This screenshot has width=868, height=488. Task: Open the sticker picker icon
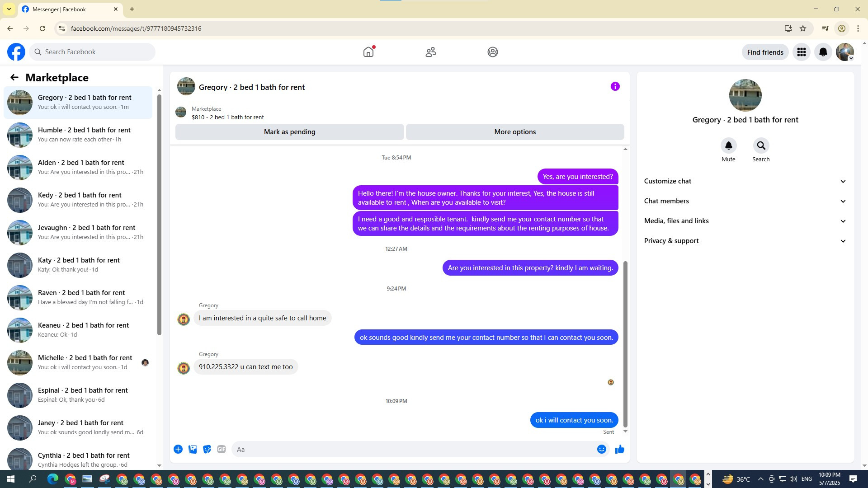(x=207, y=449)
